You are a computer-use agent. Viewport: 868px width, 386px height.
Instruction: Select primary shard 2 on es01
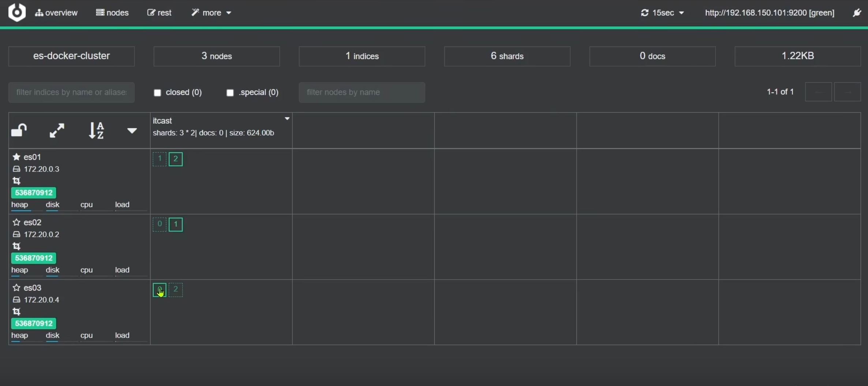pyautogui.click(x=176, y=159)
